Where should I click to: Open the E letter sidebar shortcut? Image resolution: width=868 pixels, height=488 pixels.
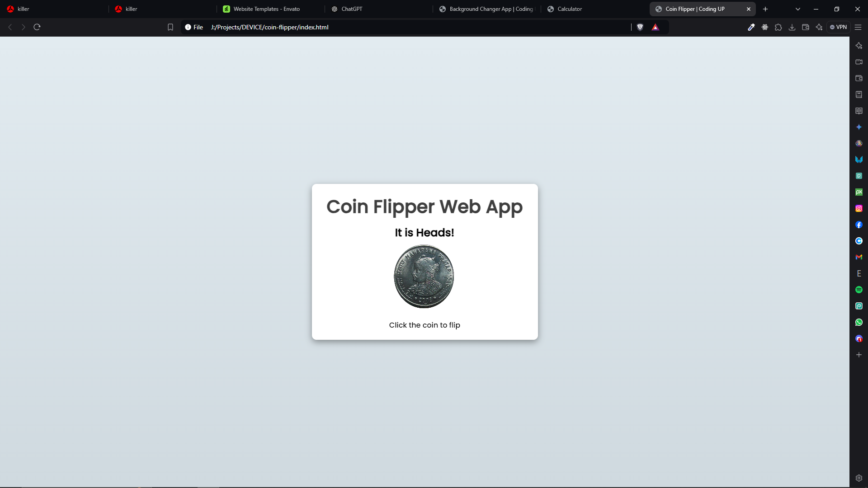tap(859, 273)
